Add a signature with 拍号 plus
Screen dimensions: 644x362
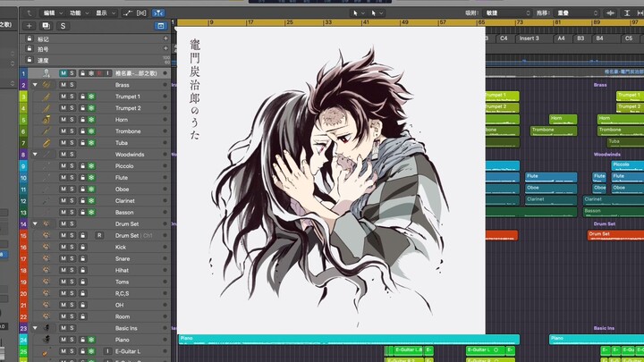click(x=165, y=48)
